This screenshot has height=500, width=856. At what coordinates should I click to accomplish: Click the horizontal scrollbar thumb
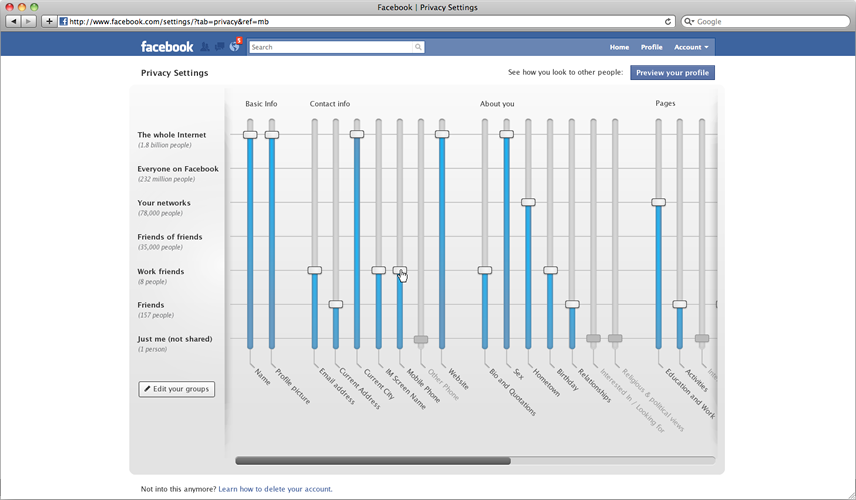[x=373, y=461]
